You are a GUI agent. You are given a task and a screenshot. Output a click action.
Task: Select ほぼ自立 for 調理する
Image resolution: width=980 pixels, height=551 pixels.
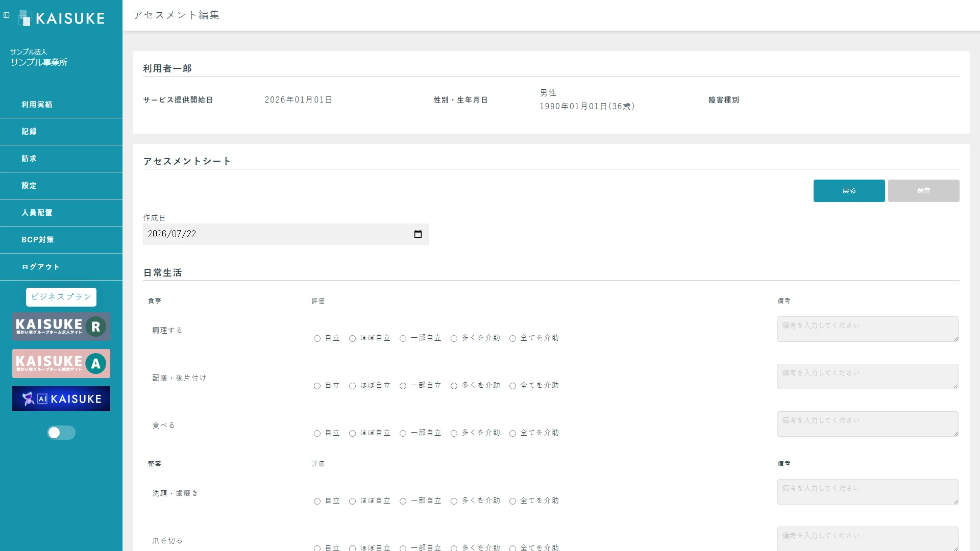(352, 338)
